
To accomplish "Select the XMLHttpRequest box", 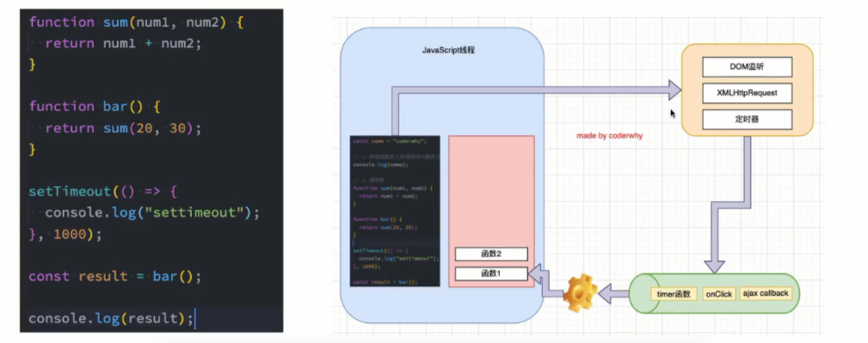I will (747, 93).
